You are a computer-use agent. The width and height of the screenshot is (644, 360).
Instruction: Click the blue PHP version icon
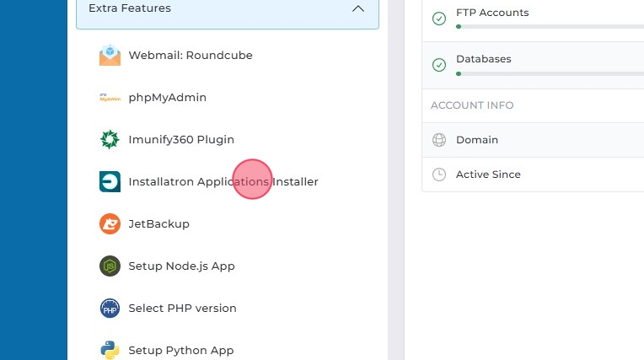click(x=110, y=309)
